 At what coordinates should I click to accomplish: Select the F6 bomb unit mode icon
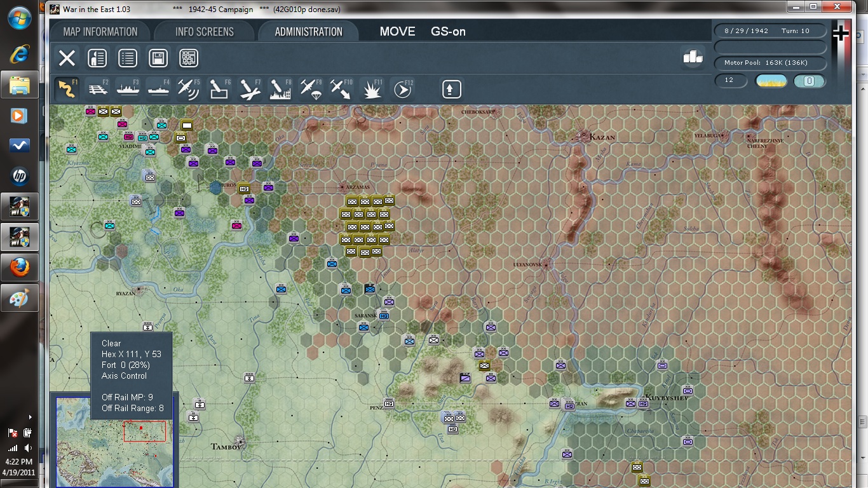click(219, 89)
